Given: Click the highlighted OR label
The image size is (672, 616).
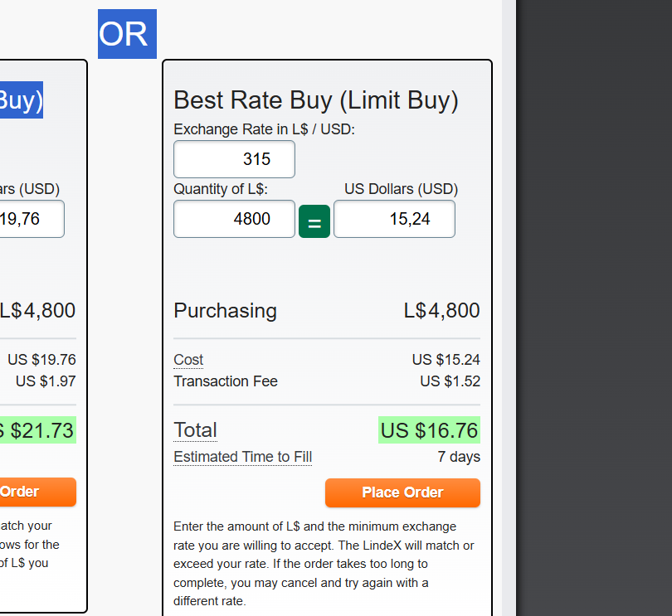Looking at the screenshot, I should pos(127,34).
